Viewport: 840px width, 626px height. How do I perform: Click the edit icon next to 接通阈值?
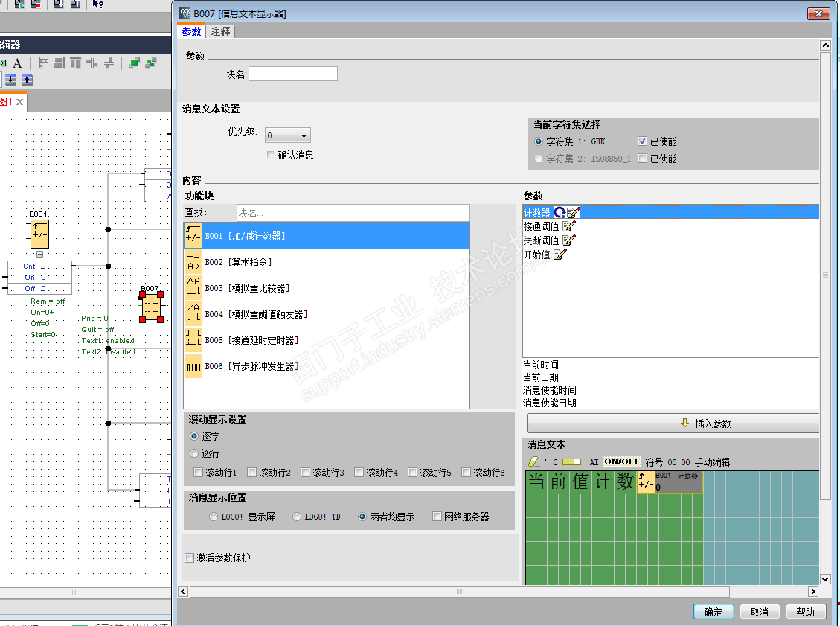coord(569,226)
